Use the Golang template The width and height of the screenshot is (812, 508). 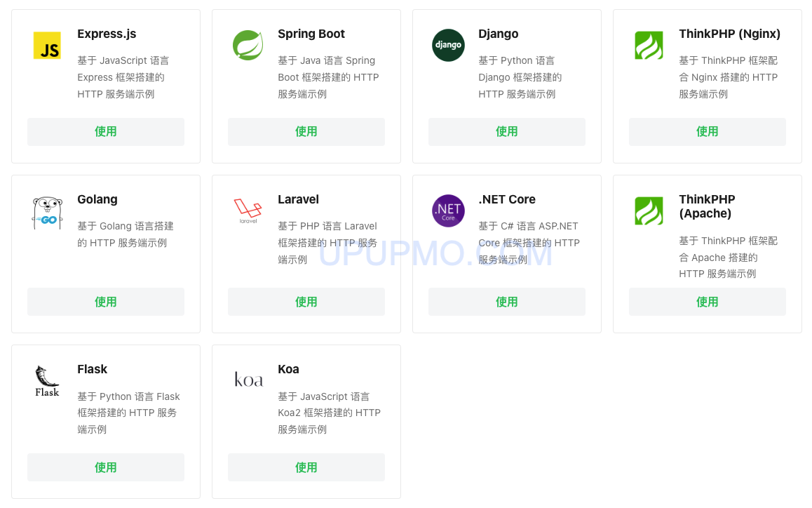(x=106, y=302)
